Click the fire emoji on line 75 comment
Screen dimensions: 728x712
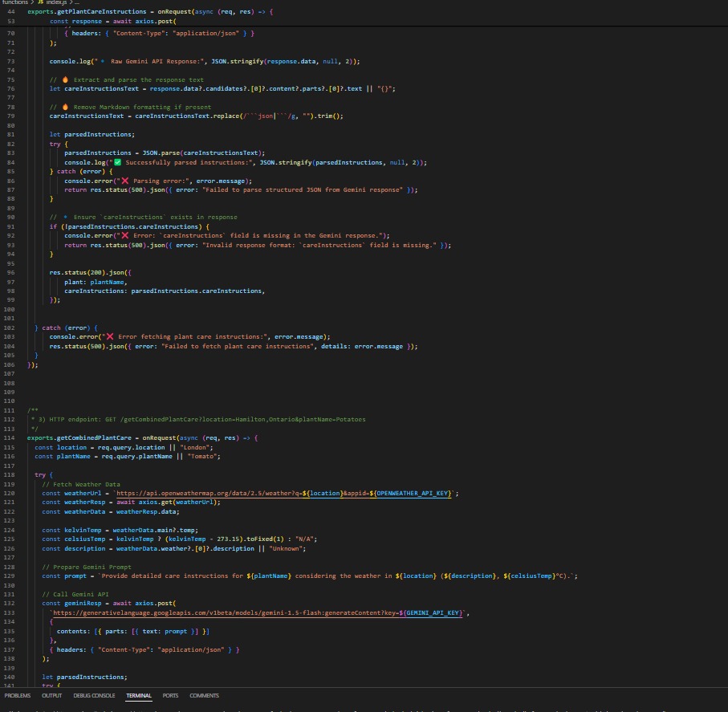coord(66,79)
